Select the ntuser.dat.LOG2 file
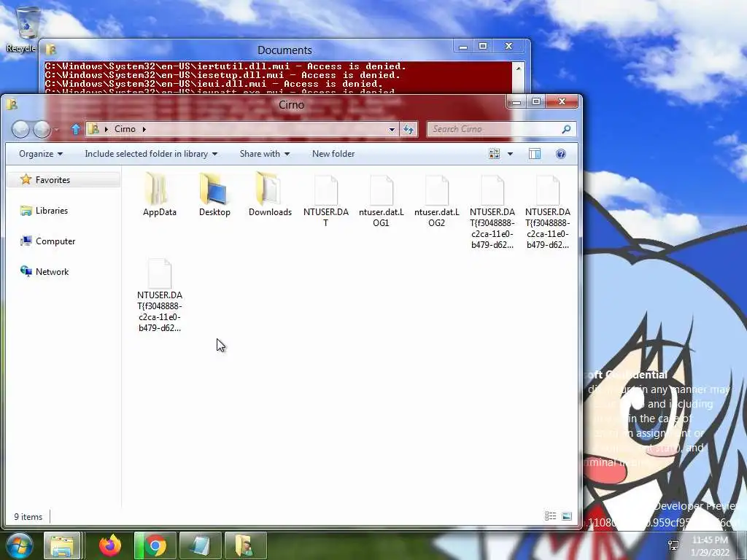This screenshot has width=747, height=560. pos(436,201)
